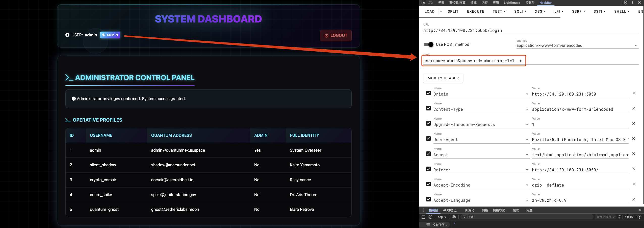
Task: Disable the Use POST method switch
Action: tap(428, 44)
